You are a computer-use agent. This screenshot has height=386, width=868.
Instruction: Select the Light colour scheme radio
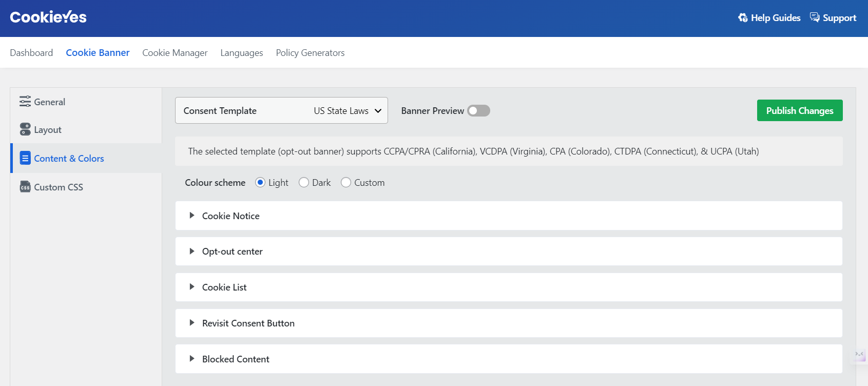pos(260,182)
